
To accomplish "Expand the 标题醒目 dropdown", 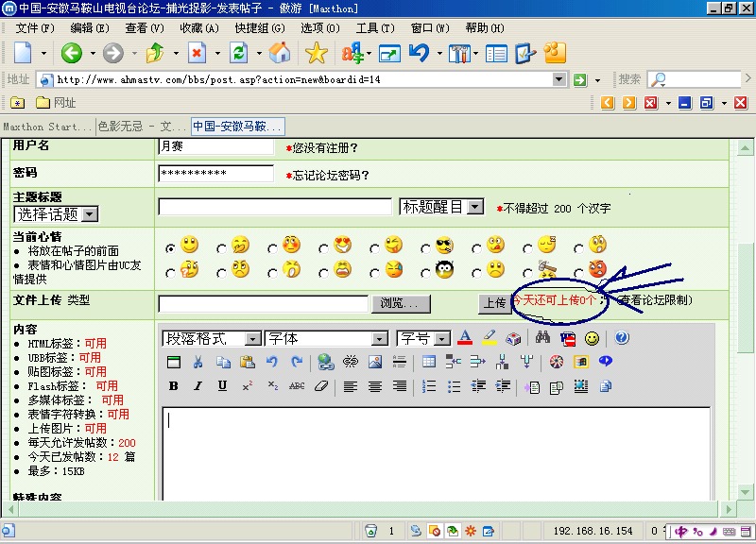I will (441, 207).
